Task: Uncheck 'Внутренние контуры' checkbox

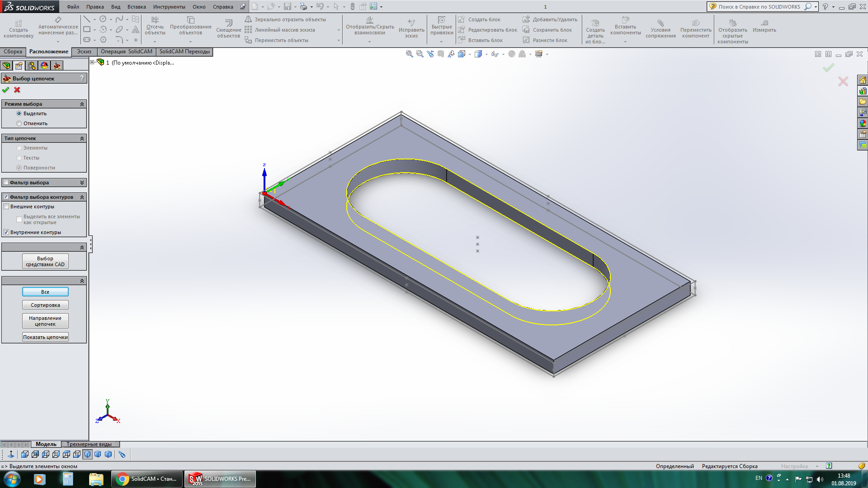Action: click(6, 232)
